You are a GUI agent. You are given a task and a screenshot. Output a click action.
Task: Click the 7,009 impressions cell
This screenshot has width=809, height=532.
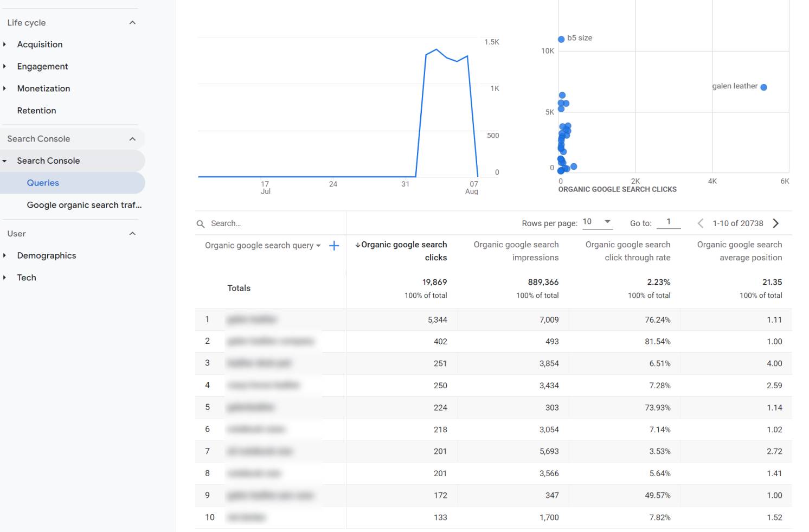coord(549,320)
